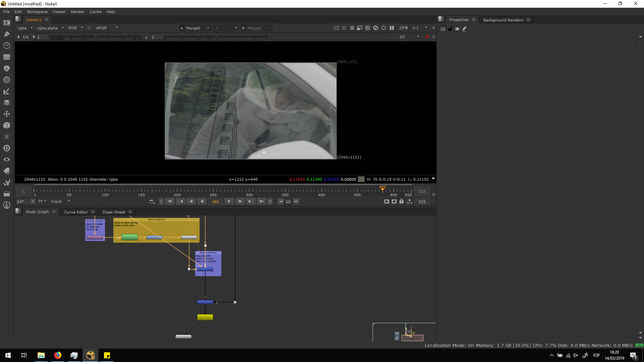Screen dimensions: 644x362
Task: Open the Time nodes clock icon
Action: tap(7, 46)
